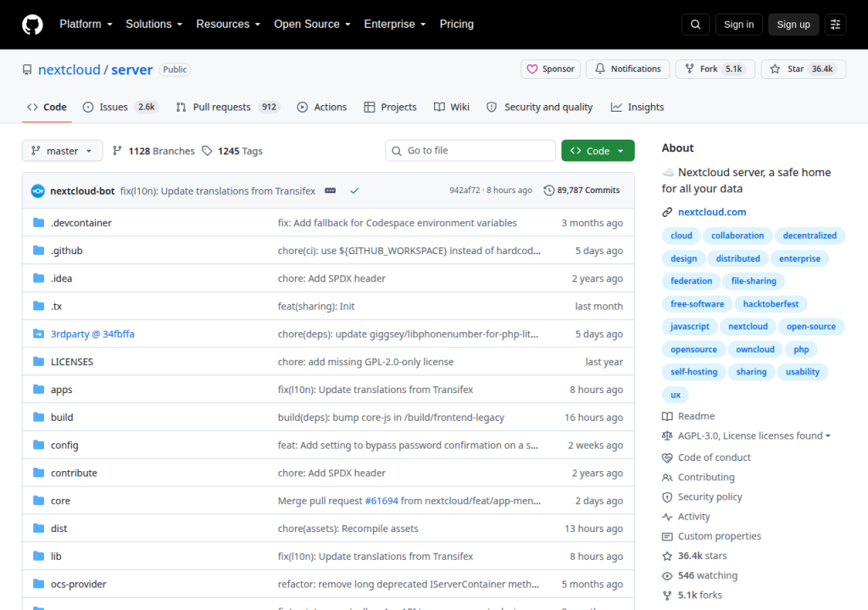Click the GitHub logo icon

pos(32,25)
